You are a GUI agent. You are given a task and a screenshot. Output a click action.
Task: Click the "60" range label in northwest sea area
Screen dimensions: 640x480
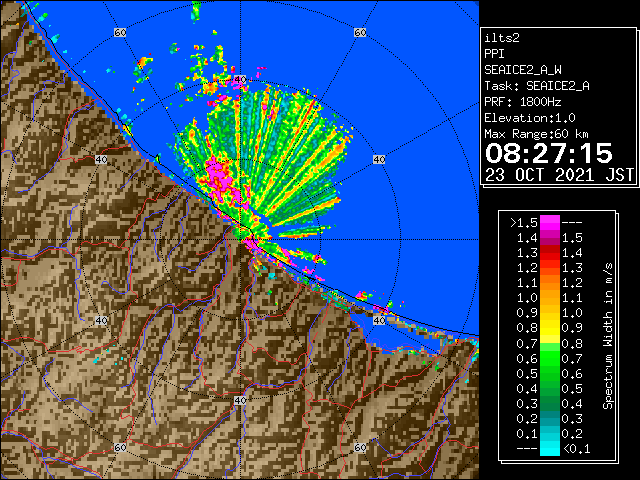coord(120,32)
